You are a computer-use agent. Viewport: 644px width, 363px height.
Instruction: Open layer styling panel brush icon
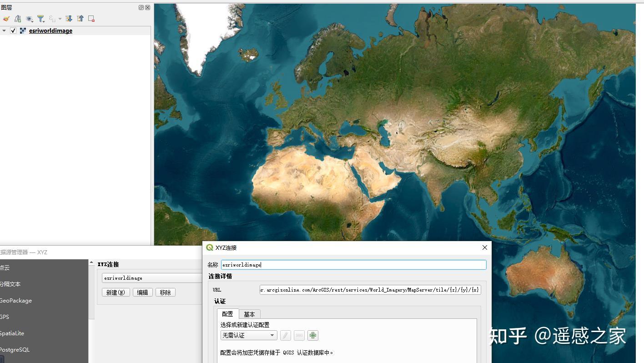pos(6,19)
